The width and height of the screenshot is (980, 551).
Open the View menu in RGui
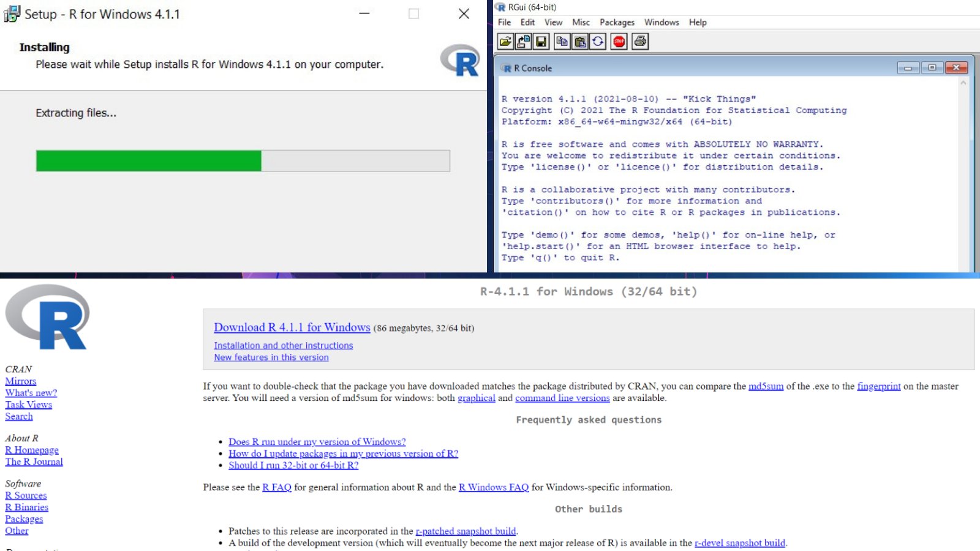point(553,22)
